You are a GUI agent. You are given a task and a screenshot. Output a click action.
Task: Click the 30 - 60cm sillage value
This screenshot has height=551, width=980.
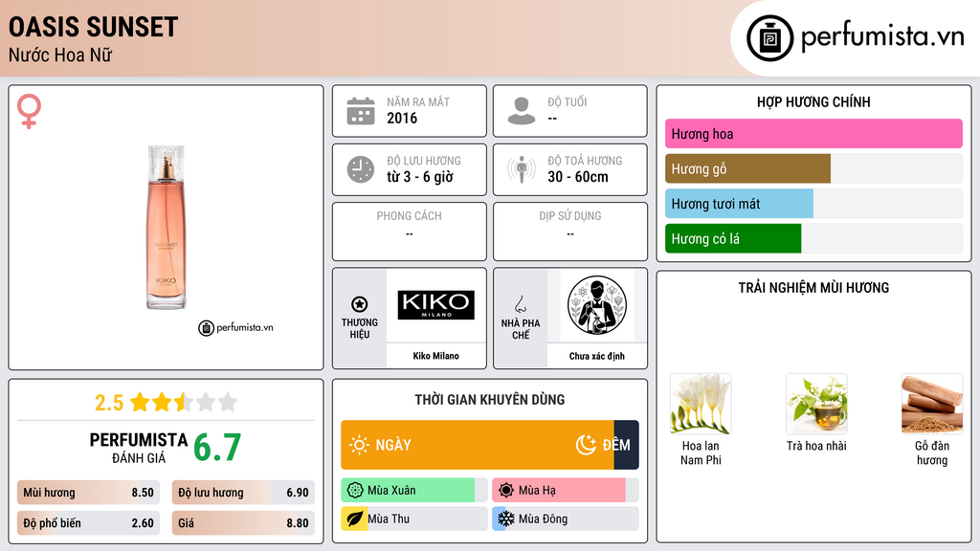point(577,177)
